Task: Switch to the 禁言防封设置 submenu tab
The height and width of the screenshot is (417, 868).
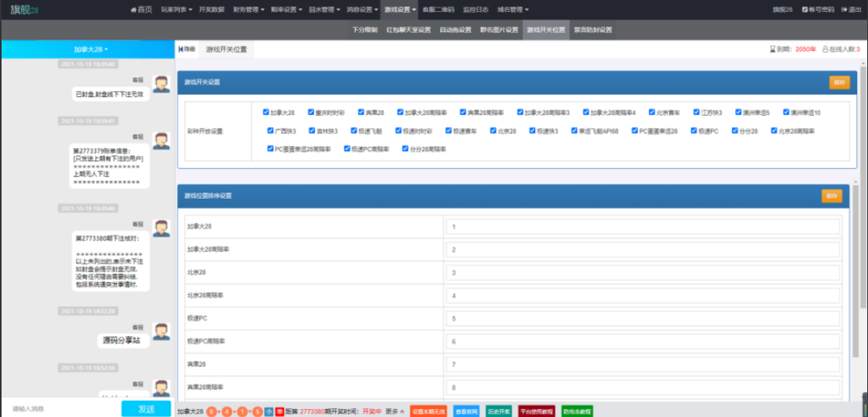Action: [x=593, y=30]
